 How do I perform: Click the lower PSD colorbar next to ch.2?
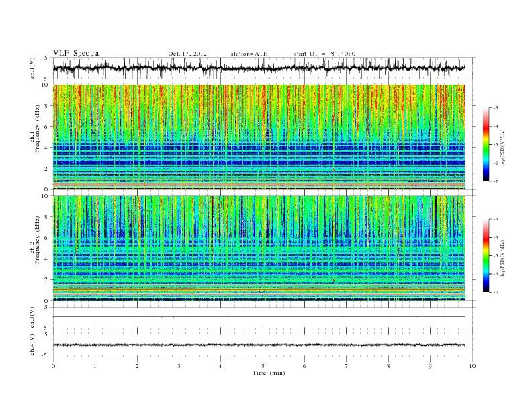[x=486, y=255]
